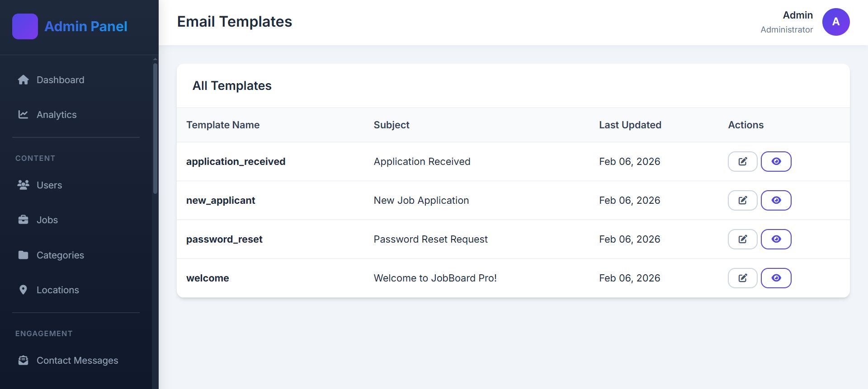Click the Admin Panel title link

click(86, 26)
